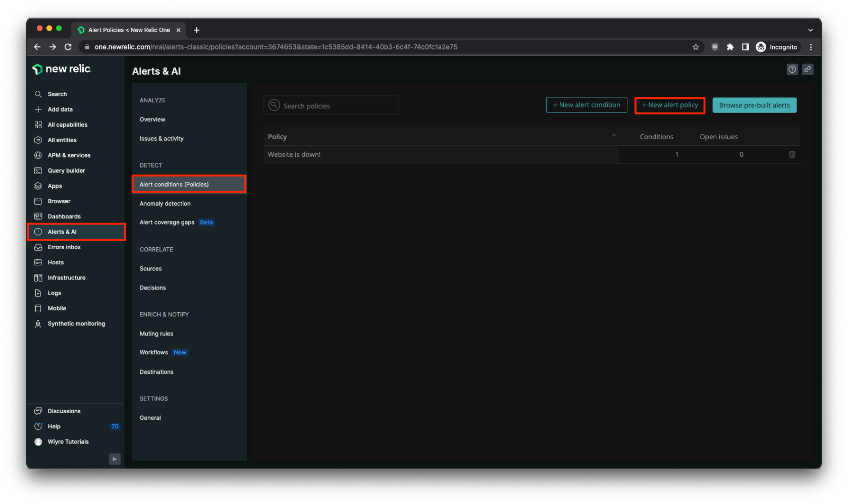
Task: Click the help question mark icon top right
Action: 792,70
